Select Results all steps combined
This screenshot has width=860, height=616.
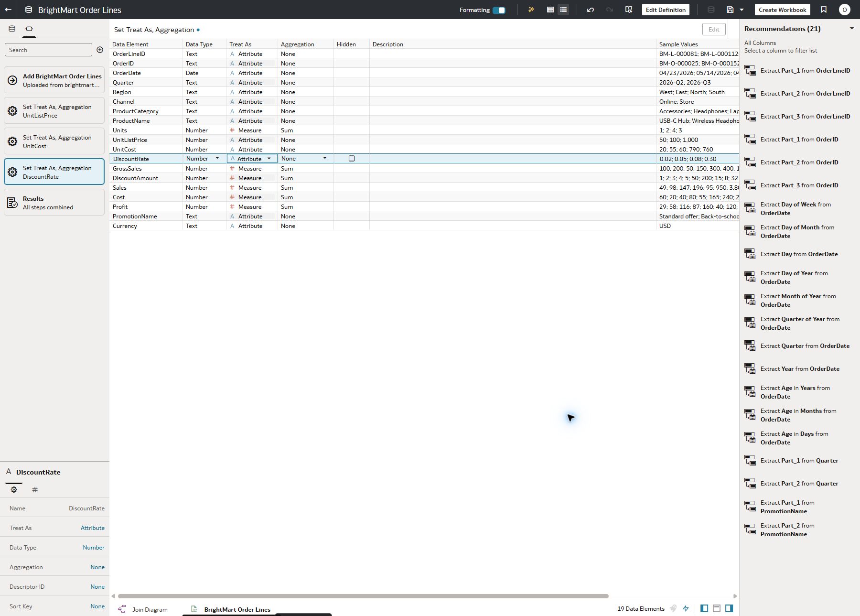tap(54, 203)
